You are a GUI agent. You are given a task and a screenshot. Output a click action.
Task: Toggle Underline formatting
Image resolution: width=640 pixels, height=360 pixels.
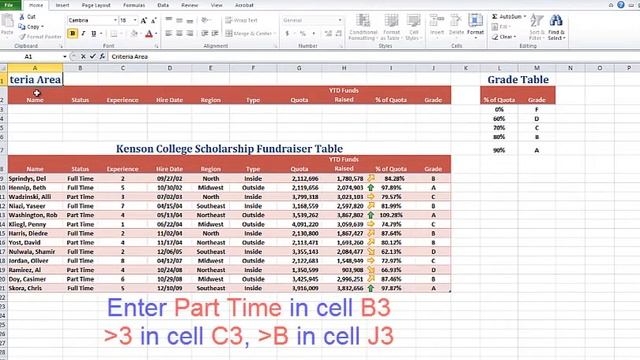(x=93, y=33)
